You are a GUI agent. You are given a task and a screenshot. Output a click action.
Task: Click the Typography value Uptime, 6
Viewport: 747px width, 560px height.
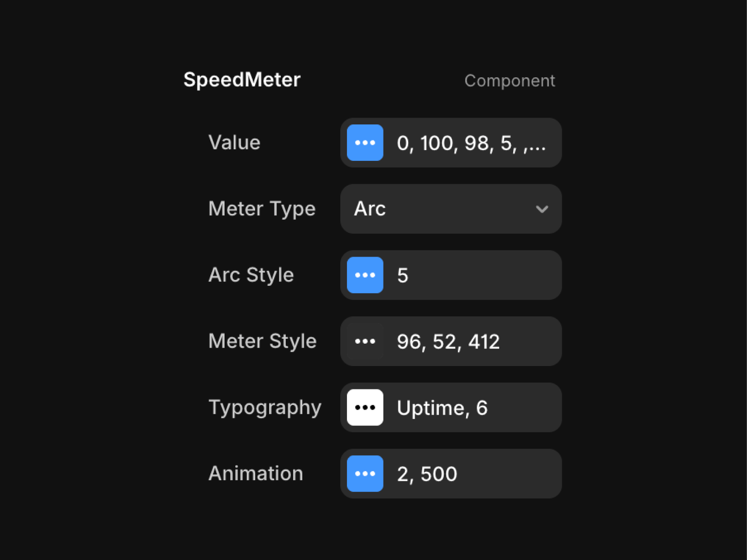coord(442,408)
